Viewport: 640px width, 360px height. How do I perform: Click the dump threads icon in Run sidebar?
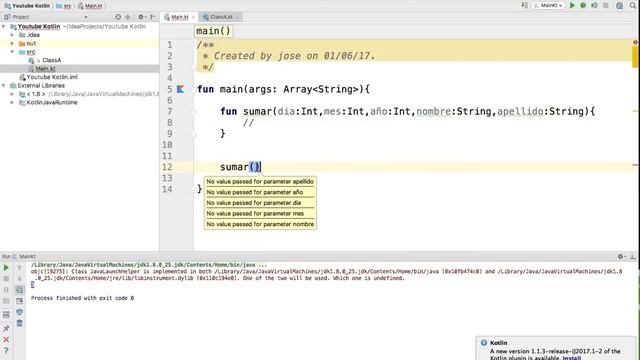(x=6, y=301)
